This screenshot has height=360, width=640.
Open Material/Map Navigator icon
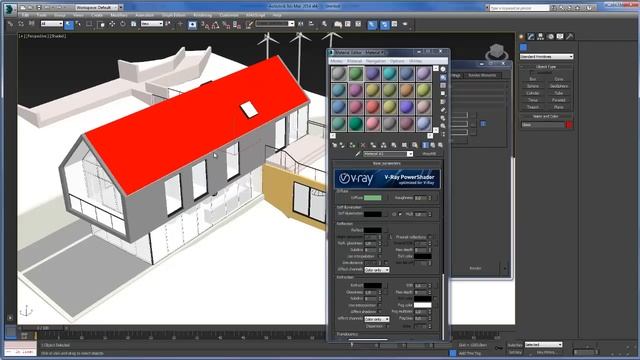443,134
